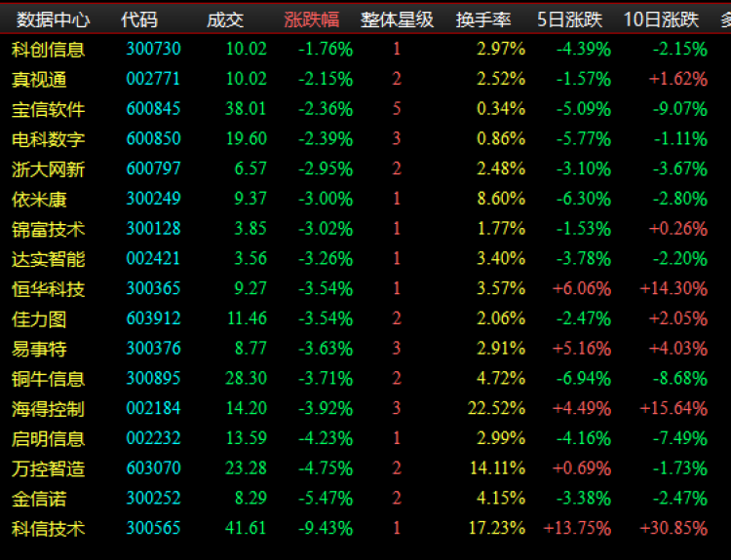This screenshot has width=731, height=560.
Task: Open 万控智造 stock entry
Action: point(48,468)
